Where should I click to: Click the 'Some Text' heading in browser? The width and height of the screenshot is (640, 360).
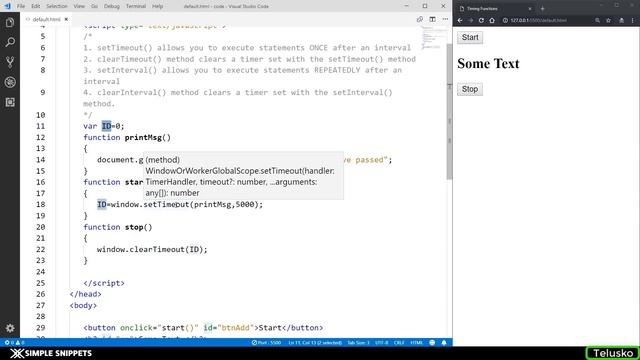coord(488,63)
